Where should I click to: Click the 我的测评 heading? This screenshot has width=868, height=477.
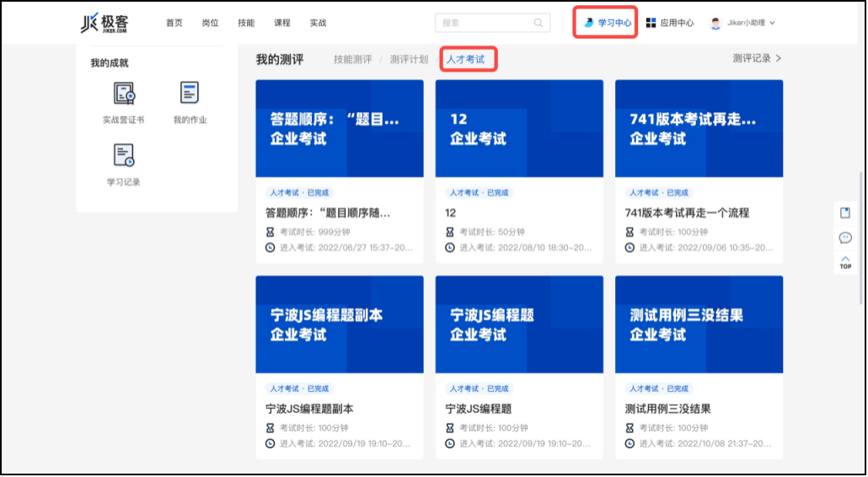tap(280, 60)
